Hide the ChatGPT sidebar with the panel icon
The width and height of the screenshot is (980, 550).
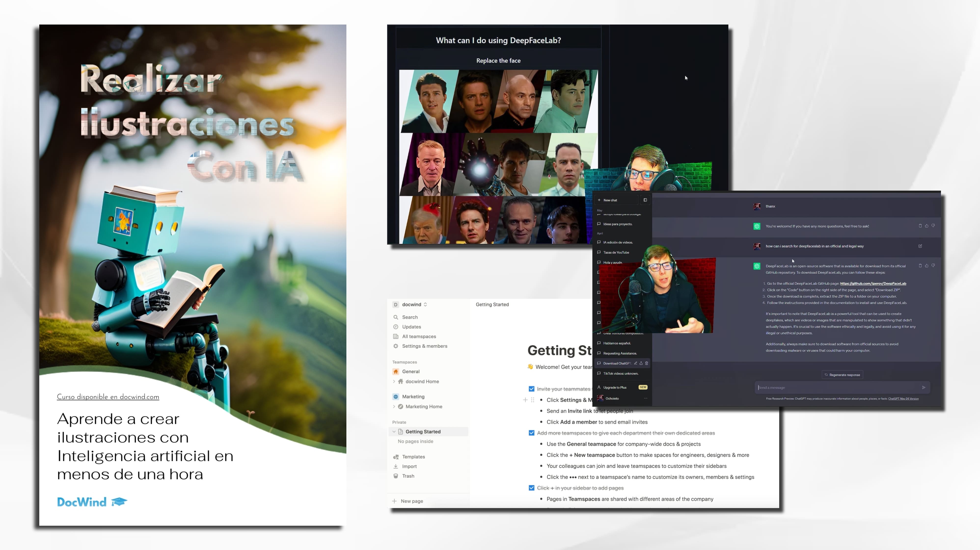click(x=645, y=200)
